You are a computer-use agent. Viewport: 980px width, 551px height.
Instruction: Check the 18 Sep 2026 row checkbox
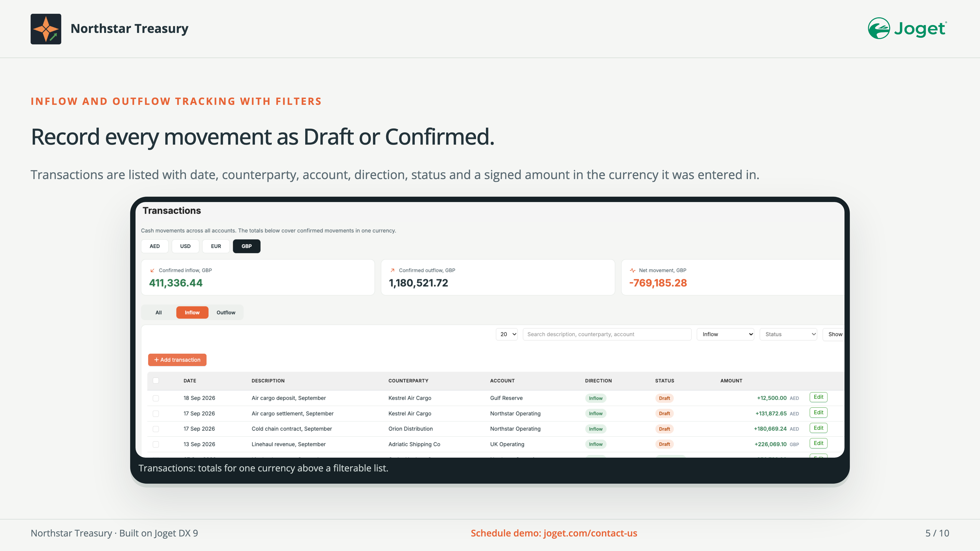[x=156, y=398]
